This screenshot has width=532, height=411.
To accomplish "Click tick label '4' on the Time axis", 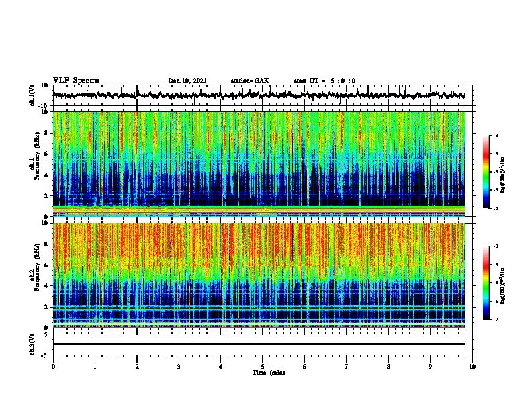I will click(x=221, y=367).
